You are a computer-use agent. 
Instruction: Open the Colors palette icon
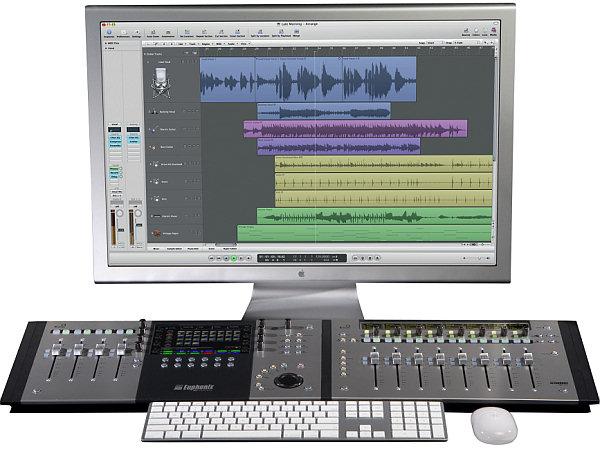coord(476,32)
